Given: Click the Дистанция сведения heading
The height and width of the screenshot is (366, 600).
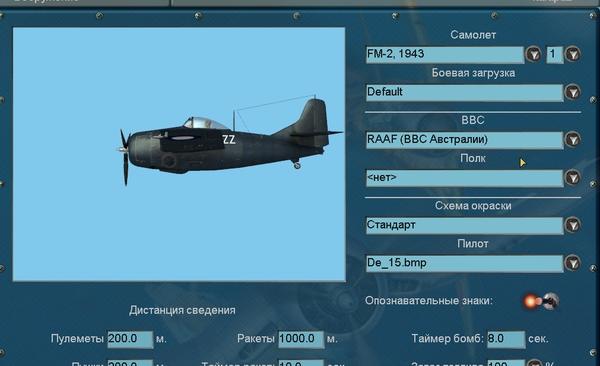Looking at the screenshot, I should click(x=182, y=310).
